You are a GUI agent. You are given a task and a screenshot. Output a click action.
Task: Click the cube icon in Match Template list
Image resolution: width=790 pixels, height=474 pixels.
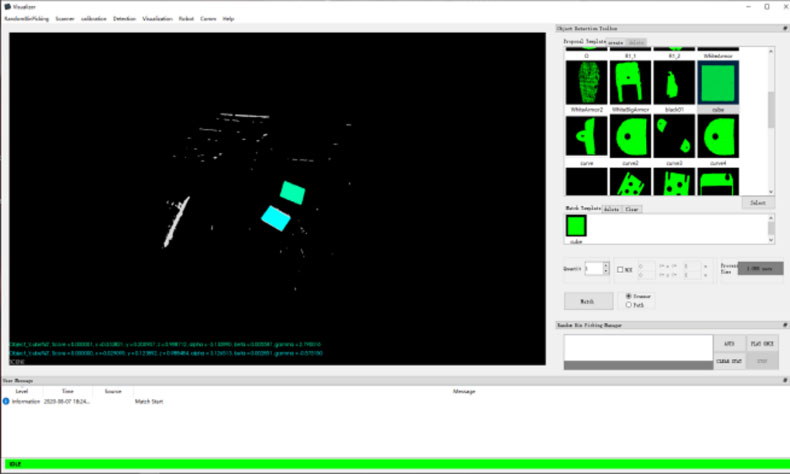pyautogui.click(x=576, y=227)
